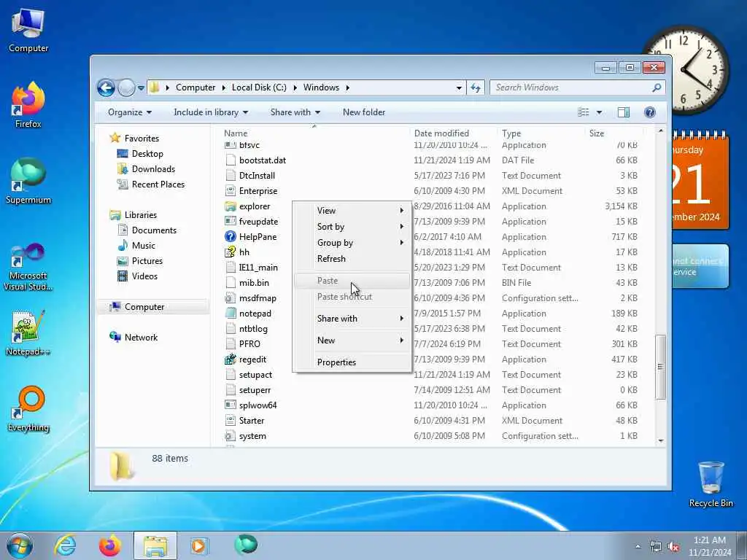747x560 pixels.
Task: Click the search magnifier icon
Action: coord(657,87)
